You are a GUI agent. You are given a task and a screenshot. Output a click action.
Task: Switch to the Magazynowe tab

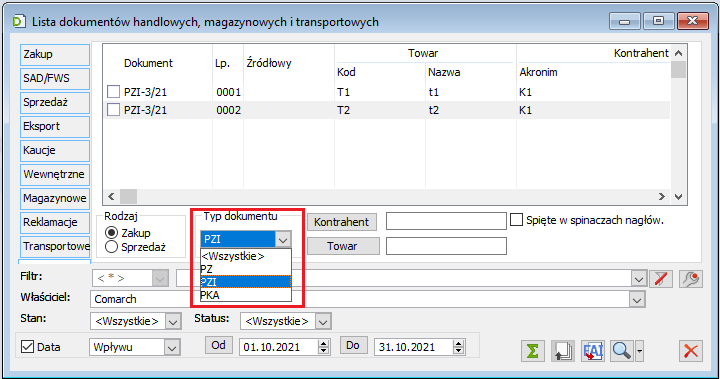(x=55, y=198)
